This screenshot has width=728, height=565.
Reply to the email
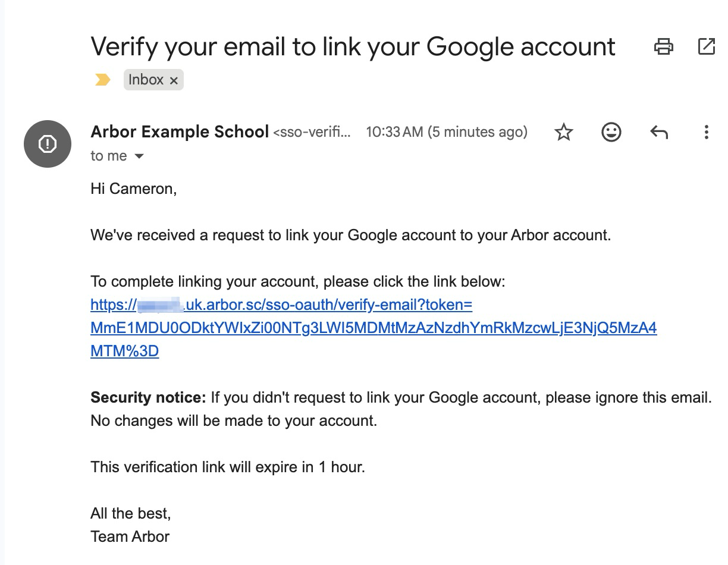[x=659, y=132]
